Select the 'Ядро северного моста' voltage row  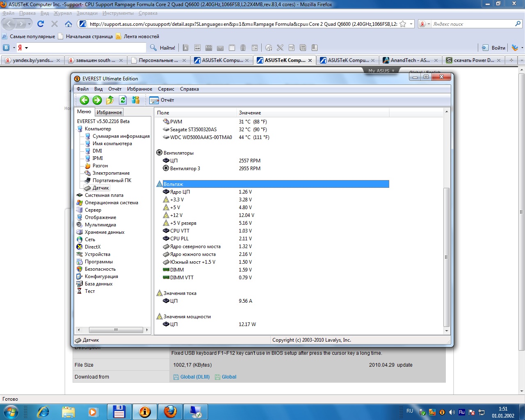click(x=272, y=247)
